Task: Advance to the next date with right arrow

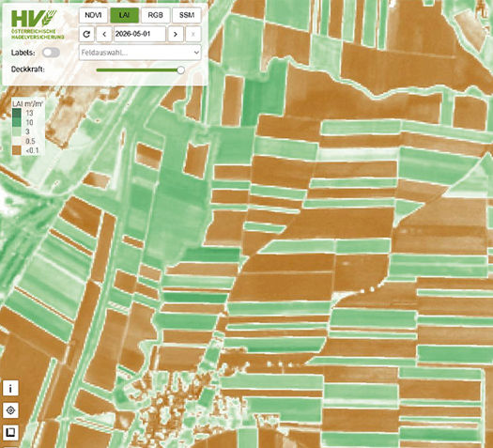Action: pyautogui.click(x=176, y=34)
